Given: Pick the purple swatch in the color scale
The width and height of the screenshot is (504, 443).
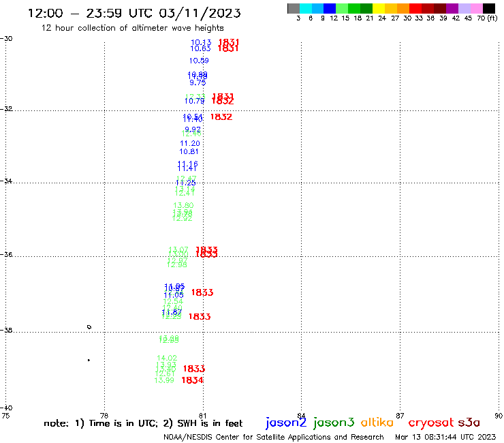Looking at the screenshot, I should click(x=452, y=8).
